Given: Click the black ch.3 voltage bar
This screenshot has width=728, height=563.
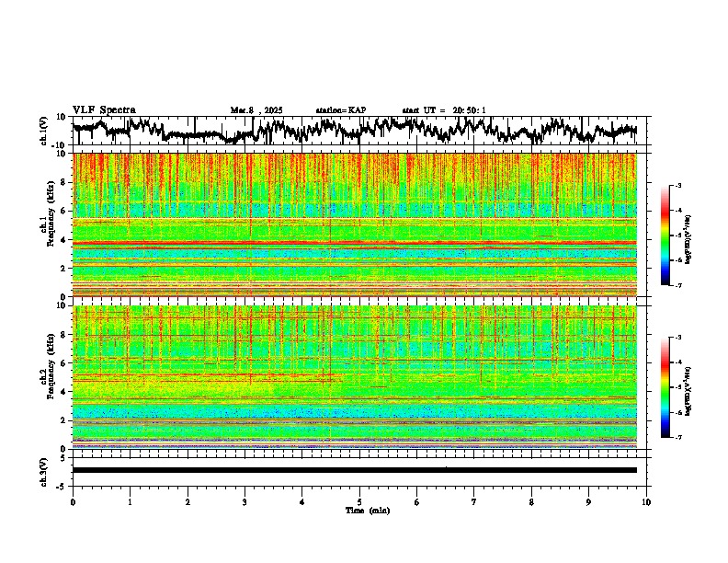Looking at the screenshot, I should point(355,470).
